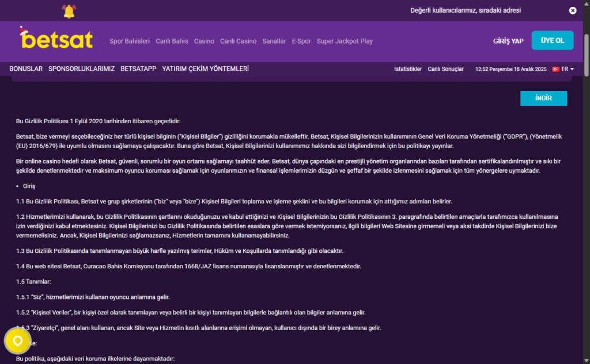Open the BETSATAPP link

(138, 69)
